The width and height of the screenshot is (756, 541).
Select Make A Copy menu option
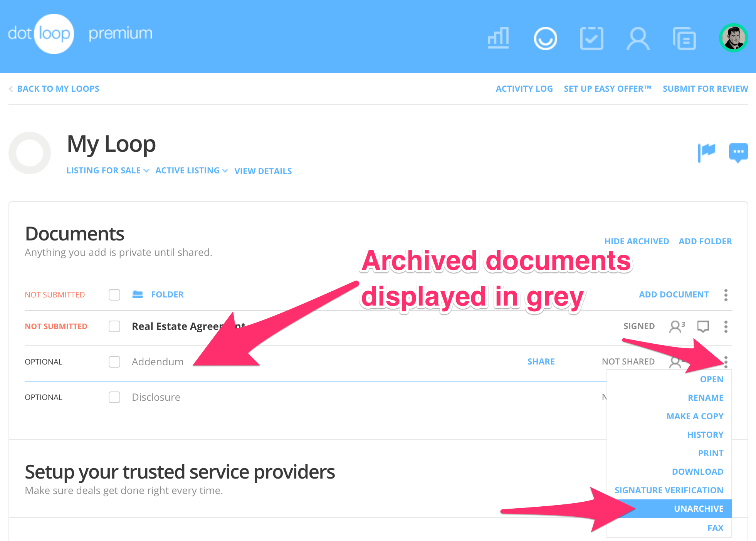pos(695,416)
